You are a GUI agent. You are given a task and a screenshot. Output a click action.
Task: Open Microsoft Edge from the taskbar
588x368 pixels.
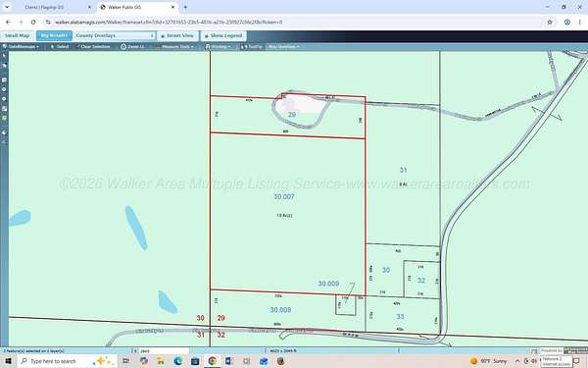click(x=177, y=361)
